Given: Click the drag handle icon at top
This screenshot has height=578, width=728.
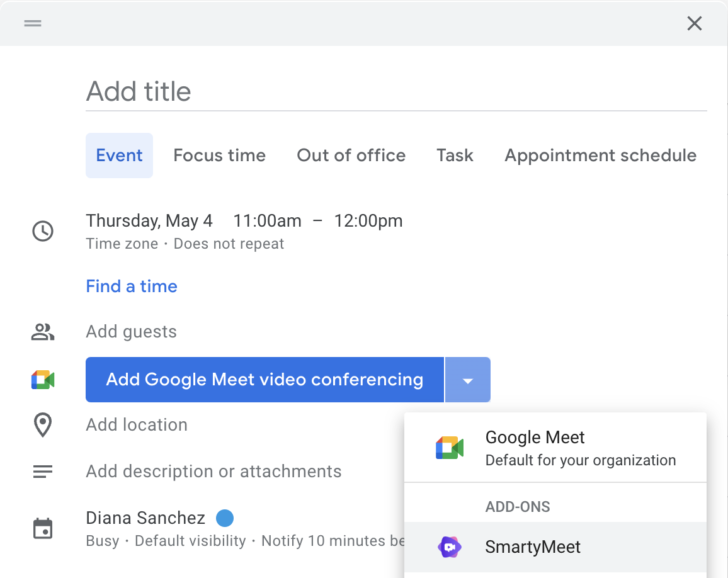Looking at the screenshot, I should coord(33,23).
